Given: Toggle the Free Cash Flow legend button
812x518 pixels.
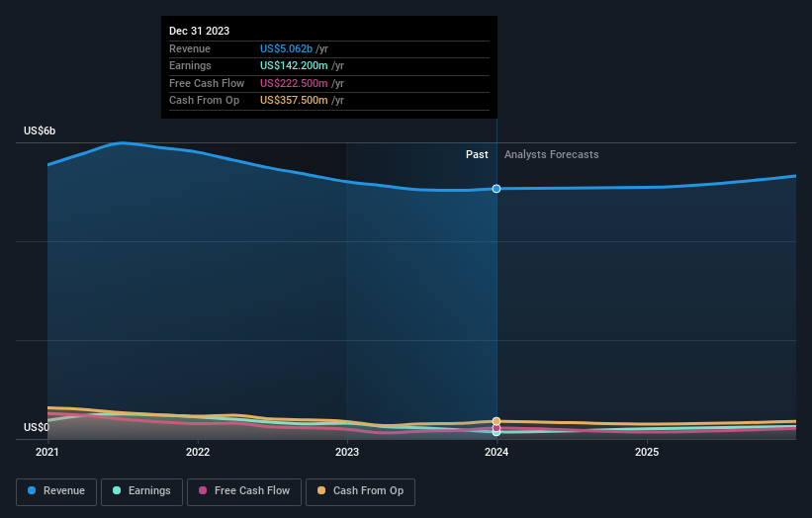Looking at the screenshot, I should [244, 491].
